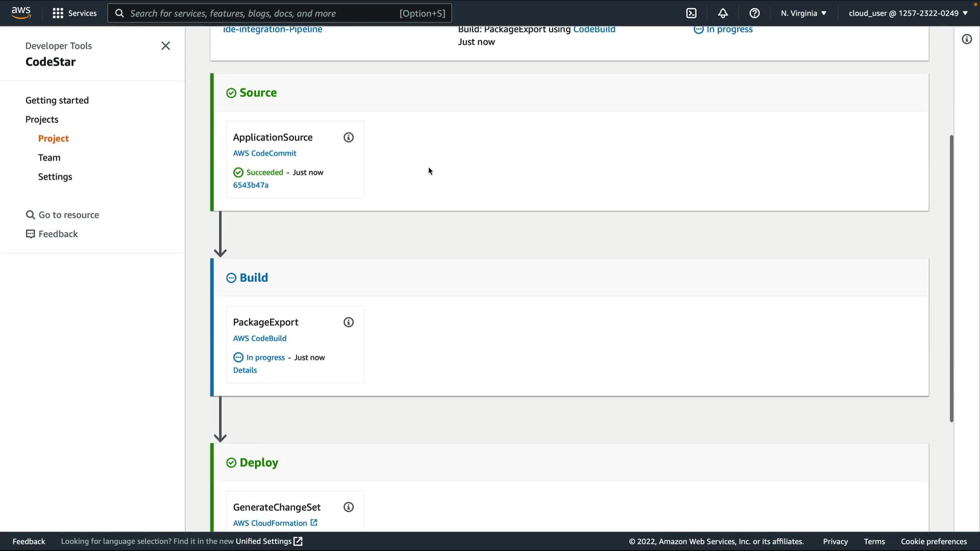The image size is (980, 551).
Task: Click the AWS logo home icon
Action: tap(21, 13)
